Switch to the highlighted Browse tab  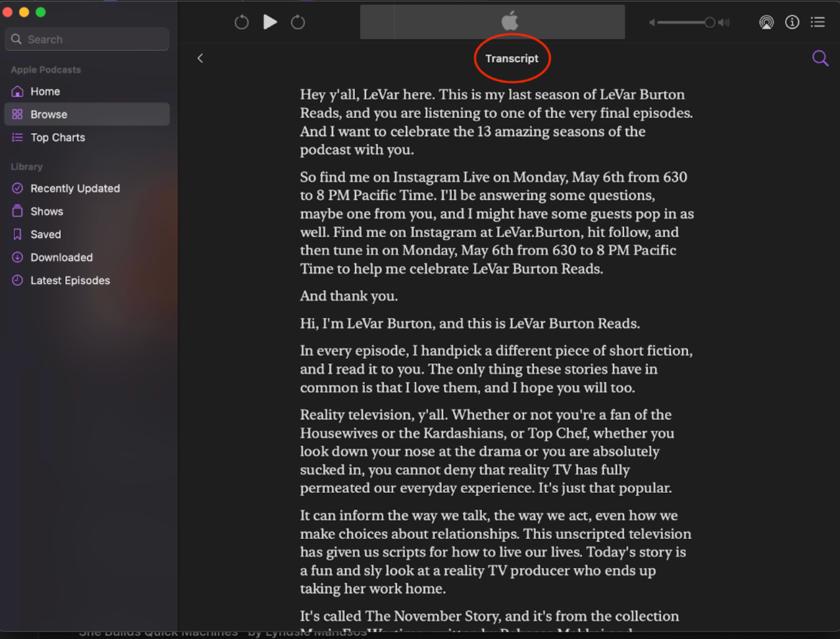(x=49, y=114)
